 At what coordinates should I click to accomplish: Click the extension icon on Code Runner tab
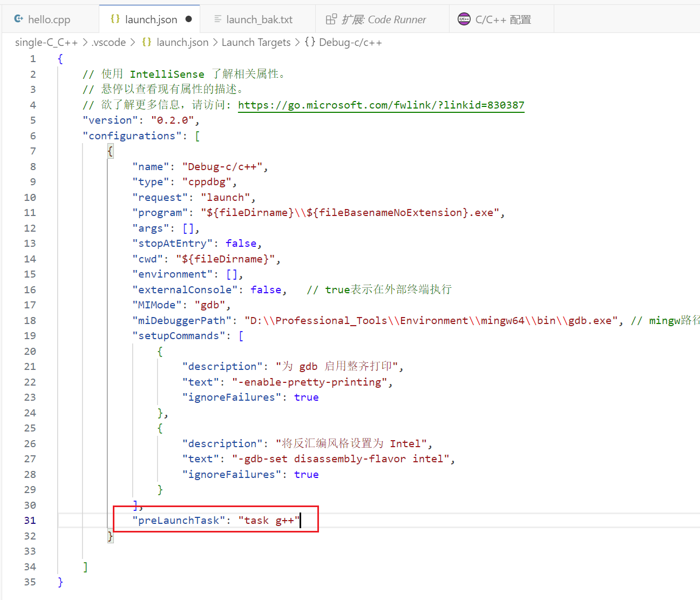point(331,19)
